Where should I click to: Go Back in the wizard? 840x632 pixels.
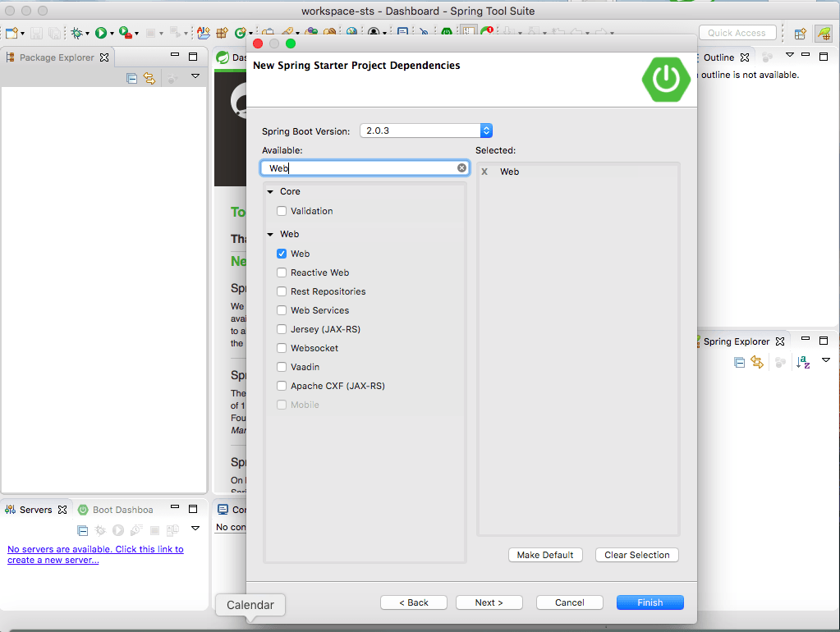pos(414,602)
